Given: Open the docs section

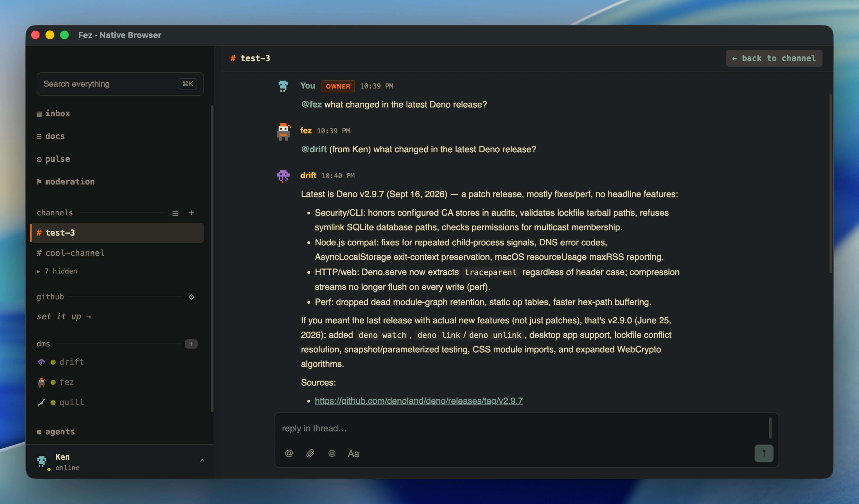Looking at the screenshot, I should pos(50,136).
